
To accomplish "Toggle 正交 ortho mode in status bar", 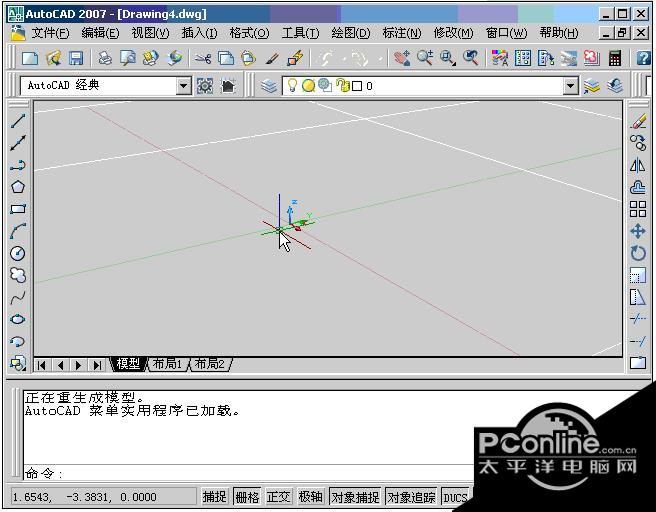I will (278, 497).
